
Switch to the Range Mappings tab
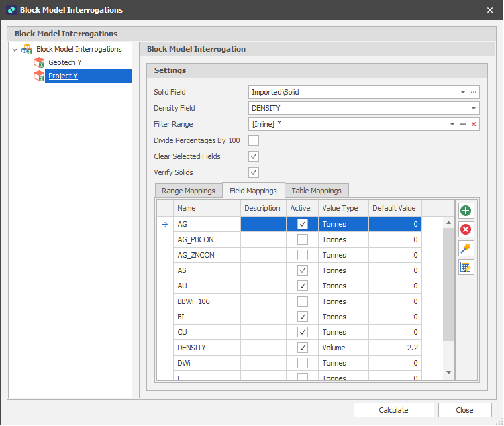click(x=189, y=191)
